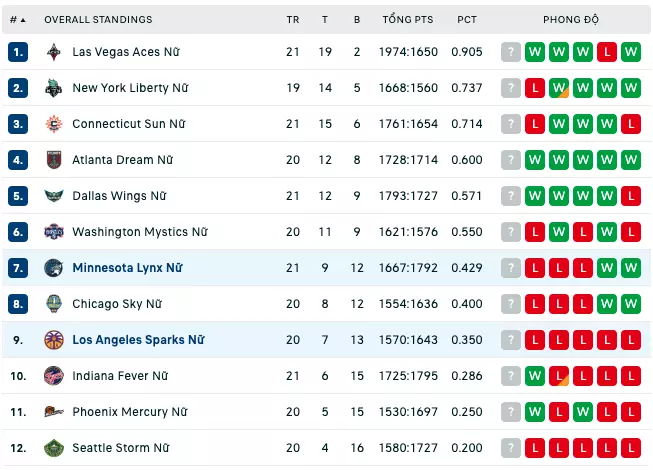Click the OVERALL STANDINGS header label
Viewport: 653px width, 470px height.
[98, 20]
